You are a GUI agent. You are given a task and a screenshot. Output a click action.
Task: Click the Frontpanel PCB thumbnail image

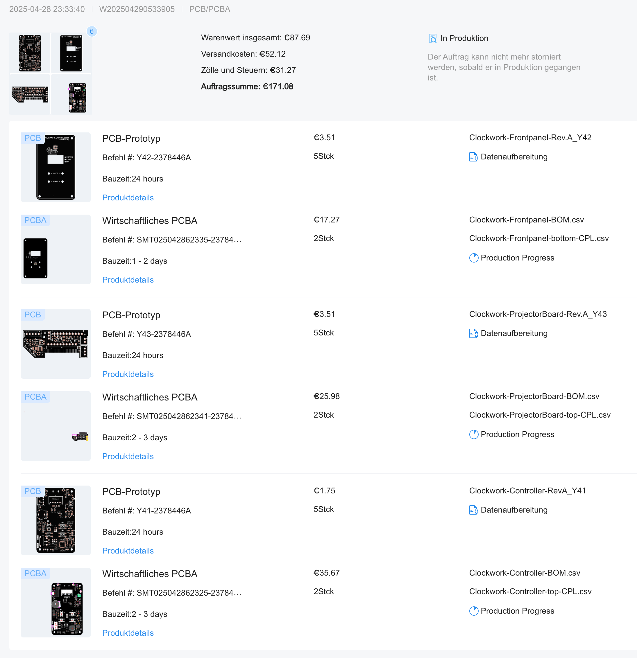click(56, 167)
